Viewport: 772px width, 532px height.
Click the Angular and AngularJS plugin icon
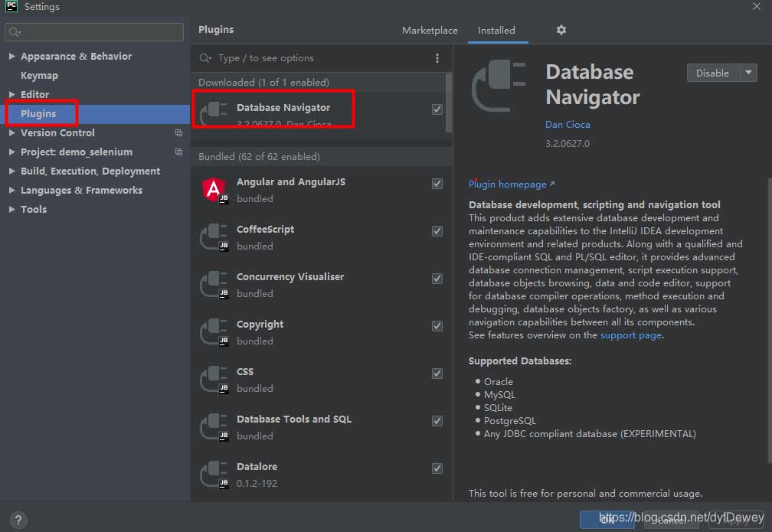[x=214, y=190]
